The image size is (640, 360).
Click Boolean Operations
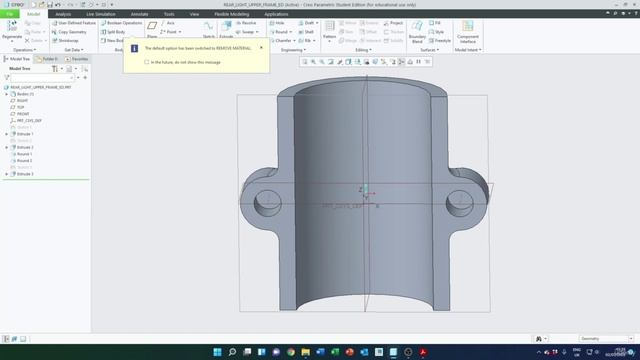(121, 23)
